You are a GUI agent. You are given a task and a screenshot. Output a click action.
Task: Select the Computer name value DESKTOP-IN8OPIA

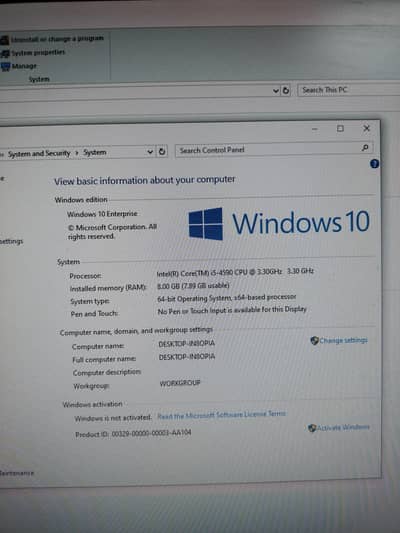[187, 344]
